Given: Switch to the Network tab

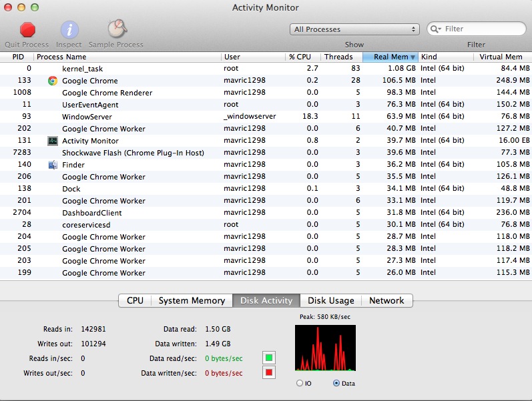Looking at the screenshot, I should point(386,300).
